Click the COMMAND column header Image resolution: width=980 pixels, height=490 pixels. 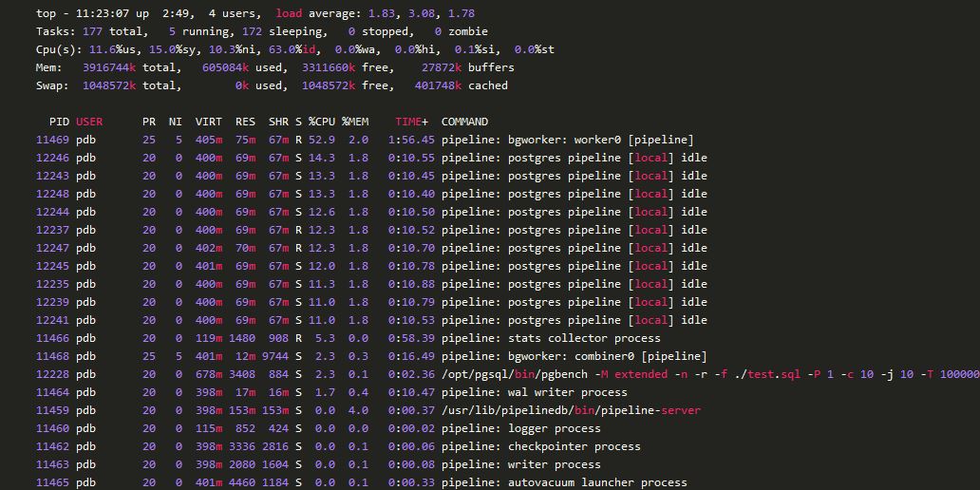[464, 122]
